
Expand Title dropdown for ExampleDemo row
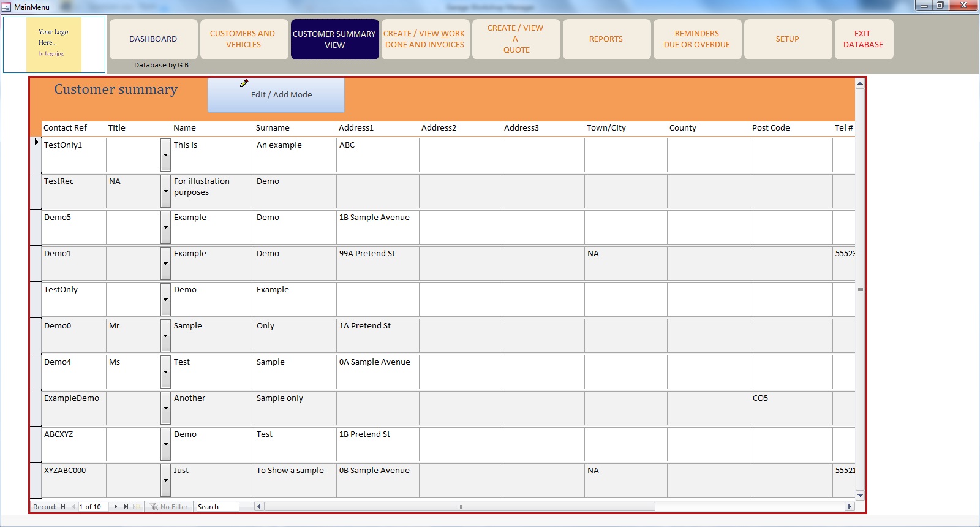[165, 408]
